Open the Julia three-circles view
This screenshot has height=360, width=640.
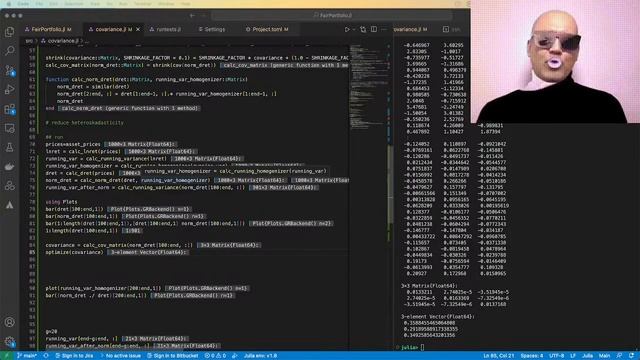(x=9, y=185)
